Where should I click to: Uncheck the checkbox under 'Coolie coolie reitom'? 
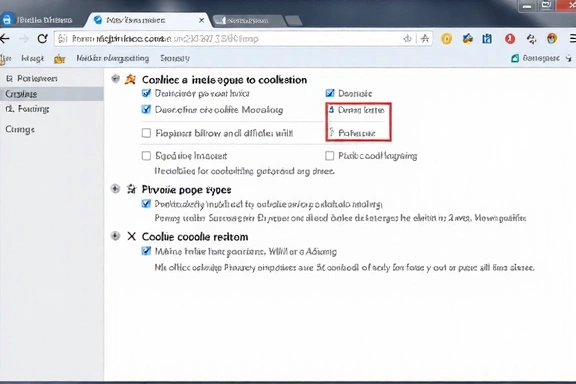[146, 251]
